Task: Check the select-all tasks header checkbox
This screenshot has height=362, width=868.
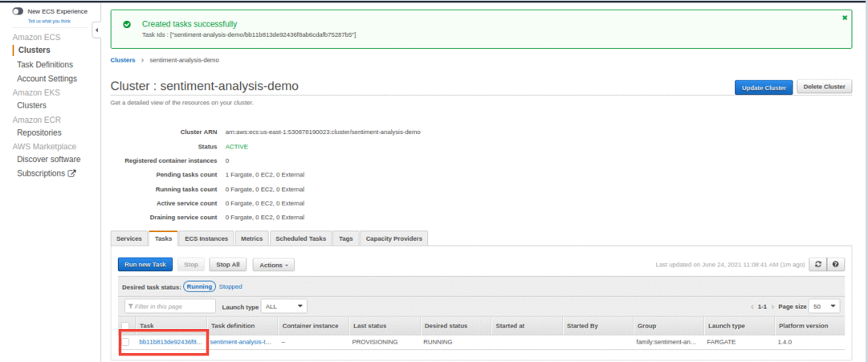Action: [125, 326]
